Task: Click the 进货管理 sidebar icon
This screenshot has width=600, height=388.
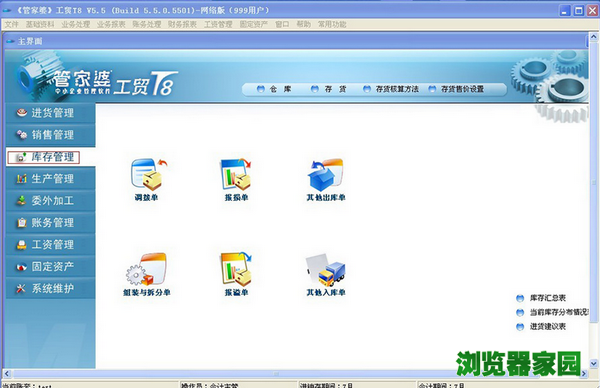Action: [x=21, y=112]
